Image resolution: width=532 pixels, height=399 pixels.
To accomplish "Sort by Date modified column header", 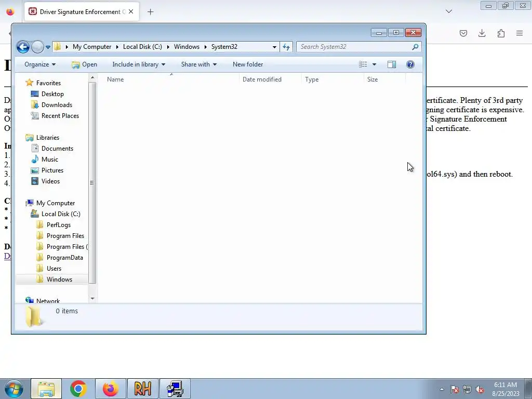I will 270,79.
